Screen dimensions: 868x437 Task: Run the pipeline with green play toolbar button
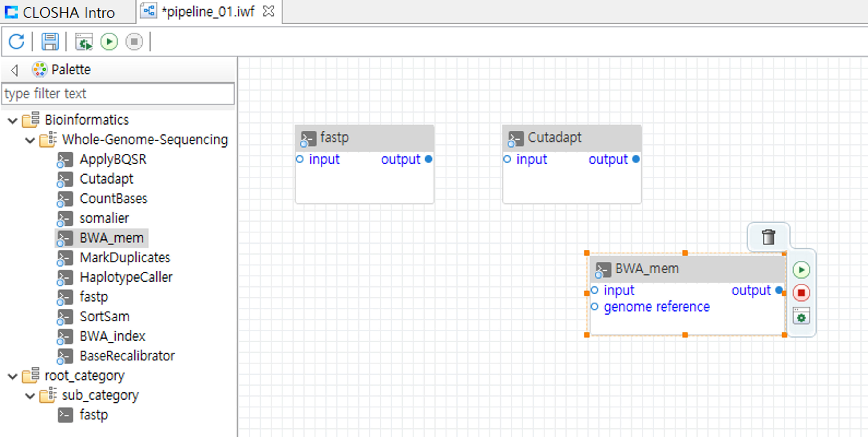109,42
